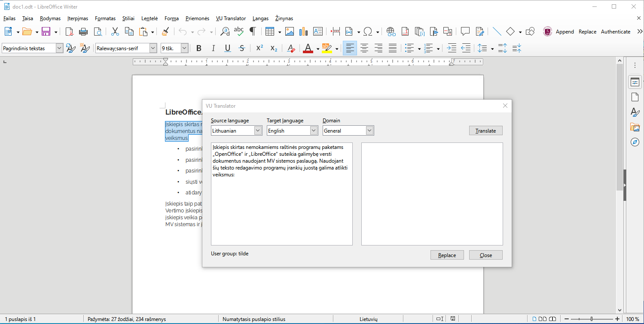The image size is (644, 324).
Task: Toggle Italic formatting
Action: coord(213,48)
